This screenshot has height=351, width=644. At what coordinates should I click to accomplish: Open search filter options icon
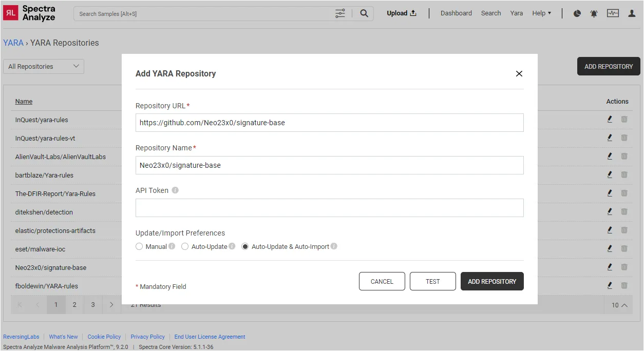click(x=340, y=13)
